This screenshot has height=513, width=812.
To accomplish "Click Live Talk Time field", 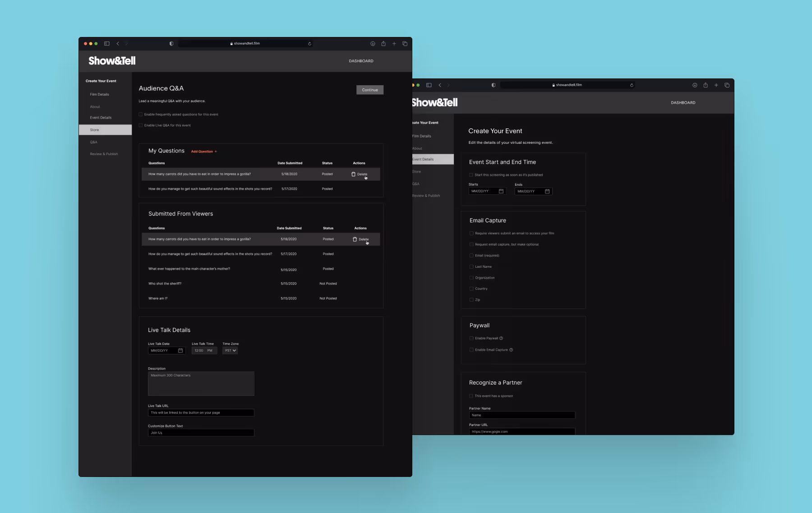I will 204,350.
